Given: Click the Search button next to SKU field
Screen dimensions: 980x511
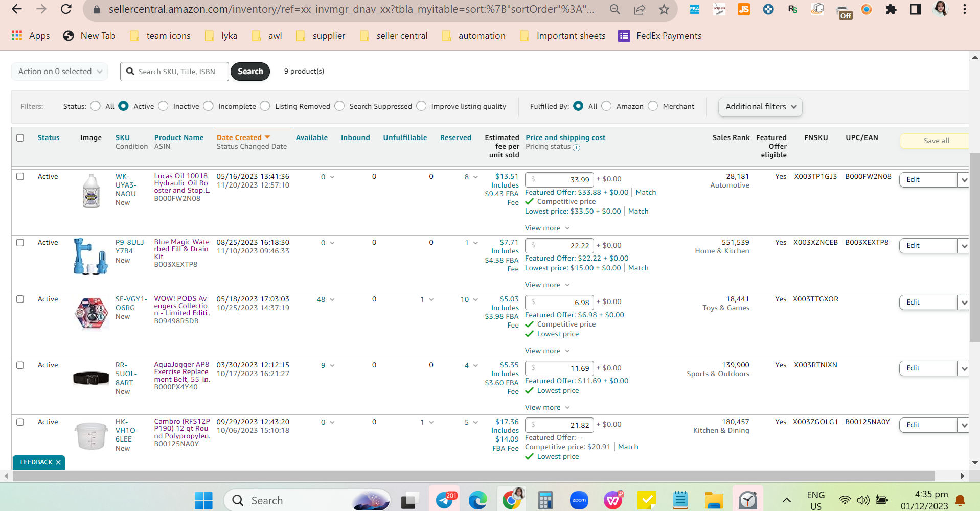Looking at the screenshot, I should coord(250,72).
